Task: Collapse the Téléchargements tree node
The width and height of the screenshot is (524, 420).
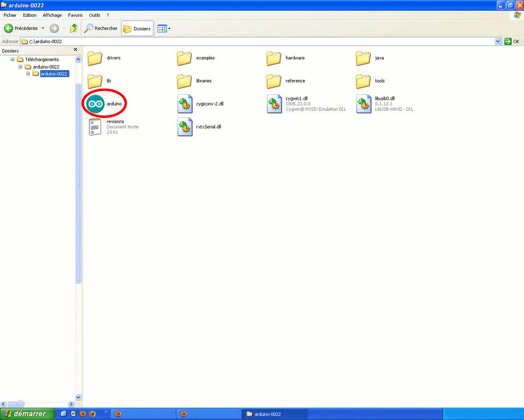Action: click(13, 59)
